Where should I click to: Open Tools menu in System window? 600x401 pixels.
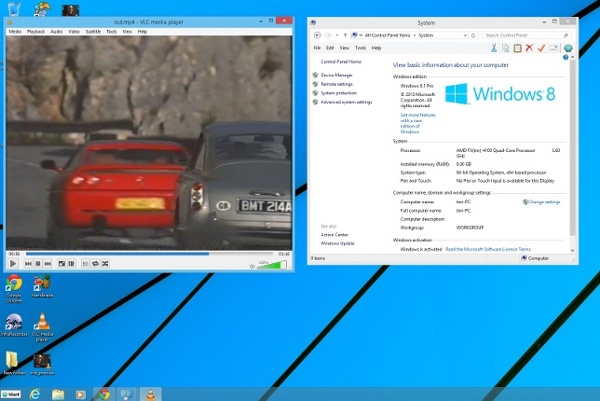360,48
